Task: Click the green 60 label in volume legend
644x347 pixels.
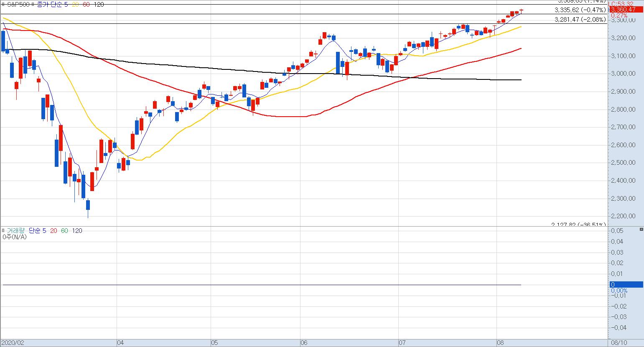Action: 64,230
